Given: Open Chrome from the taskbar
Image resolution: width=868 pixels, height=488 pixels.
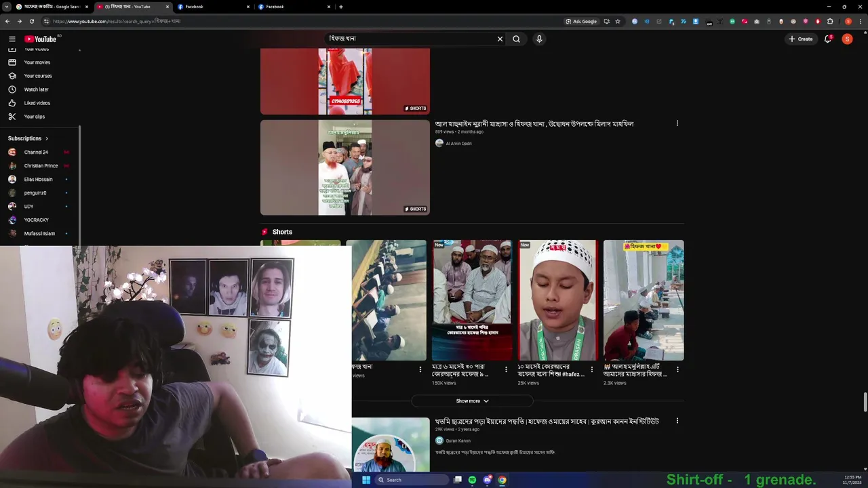Looking at the screenshot, I should pos(502,480).
